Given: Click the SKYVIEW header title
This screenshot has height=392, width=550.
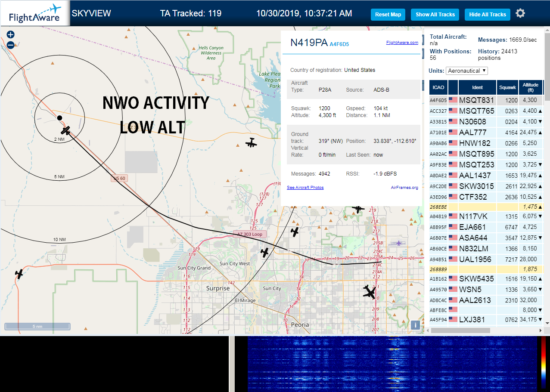Looking at the screenshot, I should point(91,13).
